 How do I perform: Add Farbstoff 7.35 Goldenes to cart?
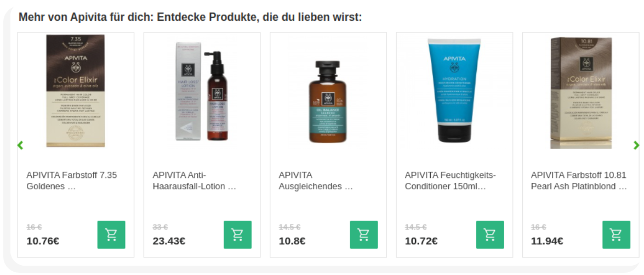coord(111,235)
